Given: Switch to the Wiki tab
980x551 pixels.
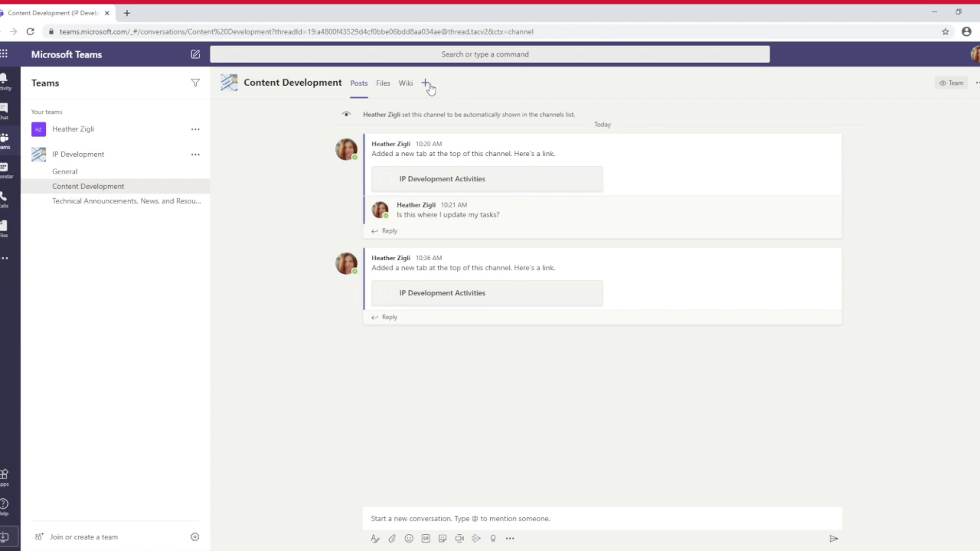Looking at the screenshot, I should [406, 83].
